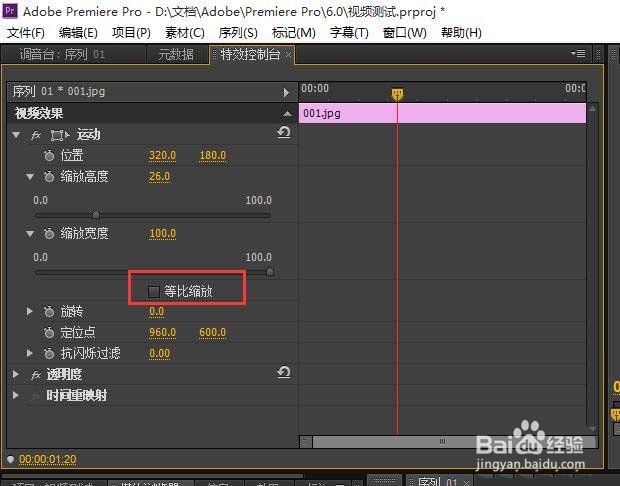Collapse the 缩放宽度 property
620x486 pixels.
point(30,234)
